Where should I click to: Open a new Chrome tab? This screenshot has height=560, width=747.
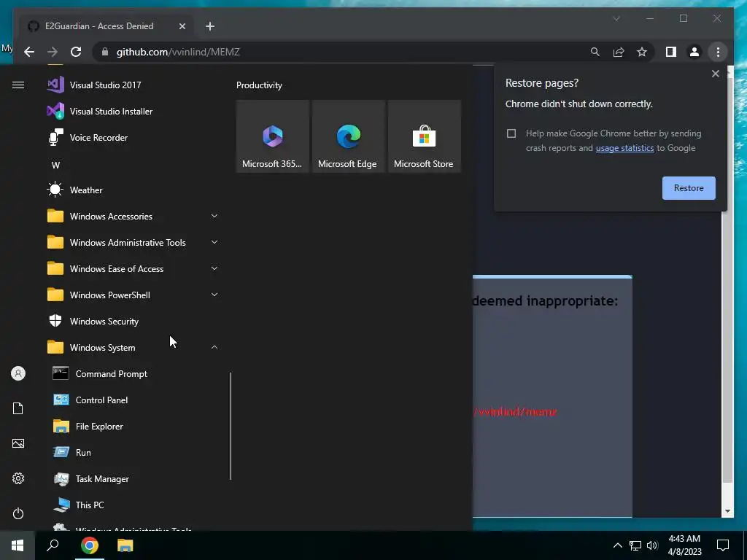[210, 26]
